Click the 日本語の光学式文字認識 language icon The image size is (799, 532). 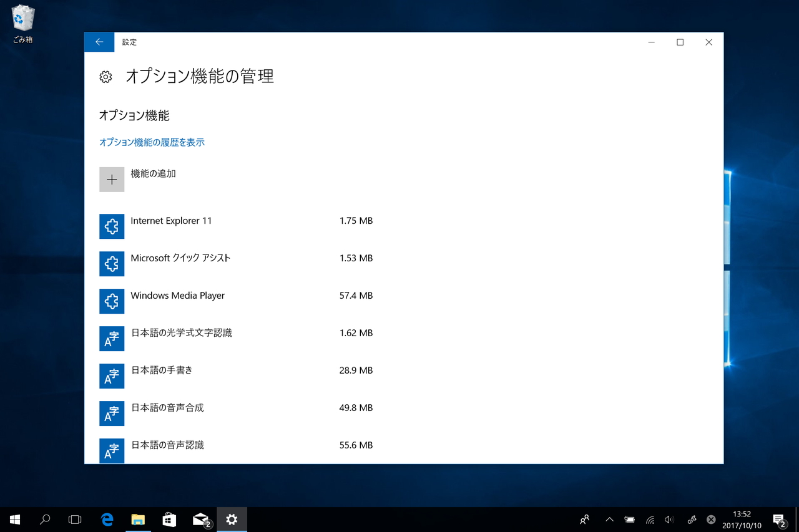pyautogui.click(x=112, y=339)
